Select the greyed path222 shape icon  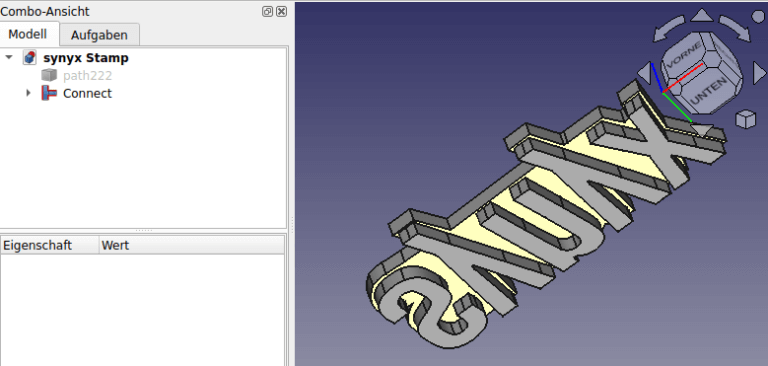point(49,75)
